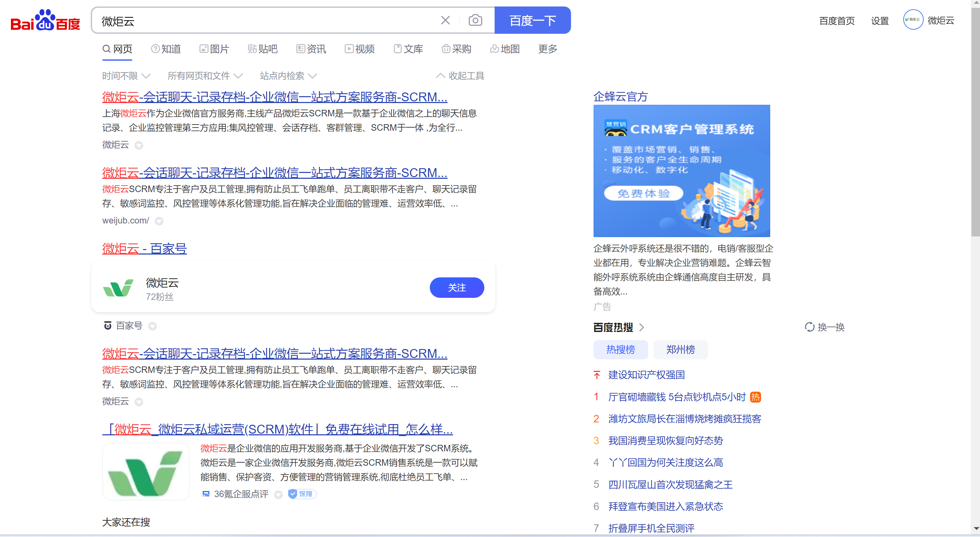Open 我国消费呈现恢复向好态势 topic
Screen dimensions: 980x537
(665, 441)
